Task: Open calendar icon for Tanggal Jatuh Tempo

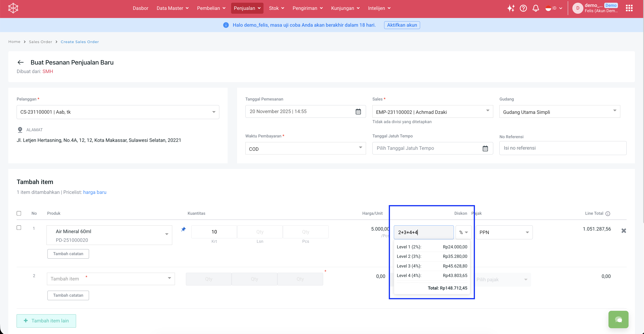Action: tap(485, 148)
